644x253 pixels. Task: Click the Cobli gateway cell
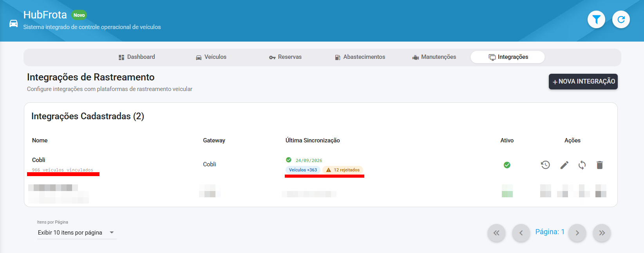click(210, 164)
